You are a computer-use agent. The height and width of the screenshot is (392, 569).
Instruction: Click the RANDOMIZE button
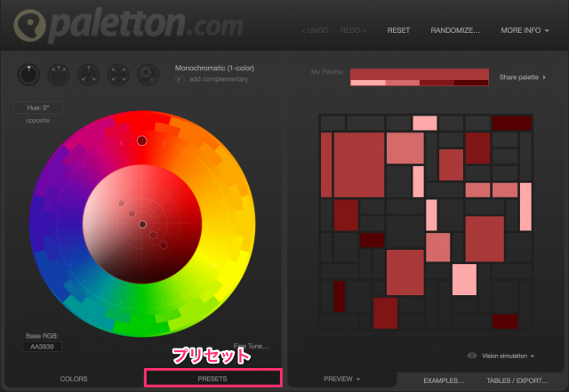pos(455,30)
